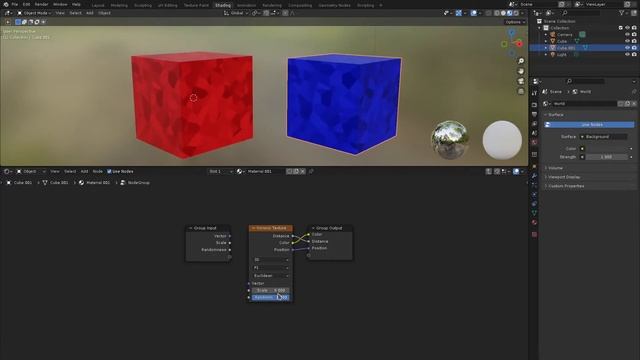Image resolution: width=640 pixels, height=360 pixels.
Task: Expand the Volume panel
Action: point(555,168)
